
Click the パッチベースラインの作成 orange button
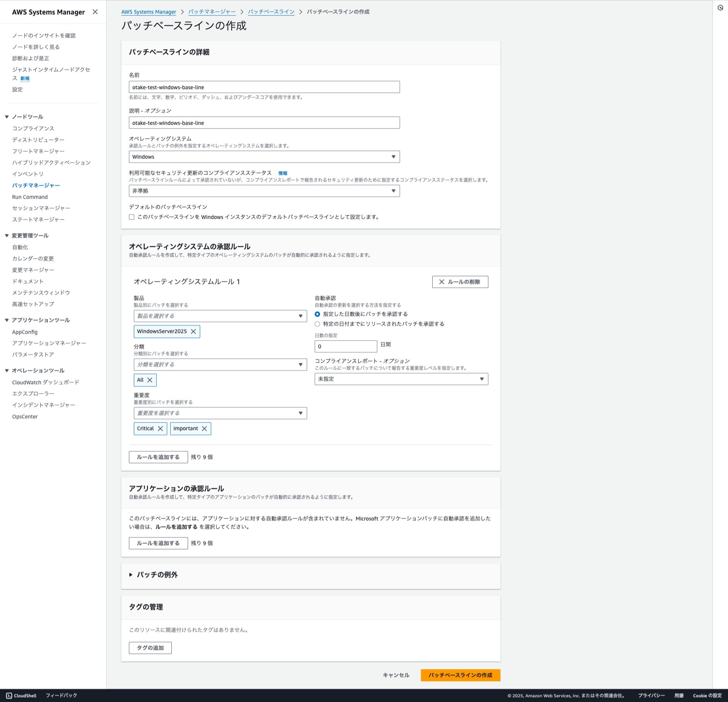click(460, 675)
